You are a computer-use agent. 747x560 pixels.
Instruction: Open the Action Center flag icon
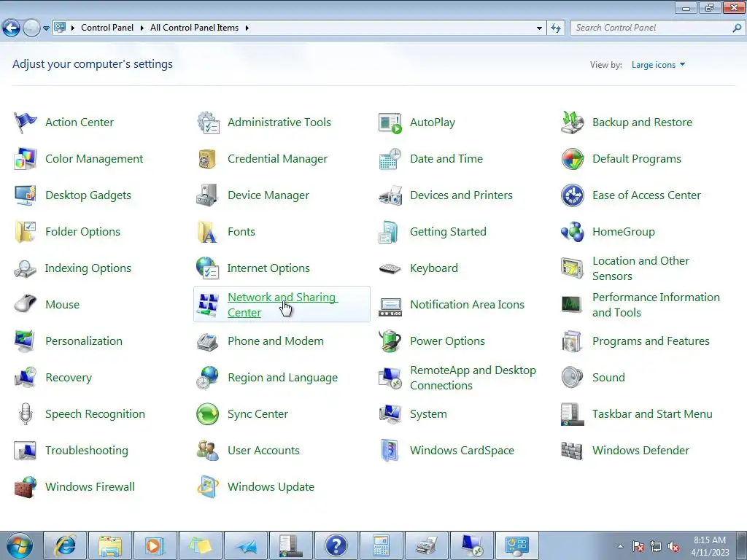pos(26,122)
